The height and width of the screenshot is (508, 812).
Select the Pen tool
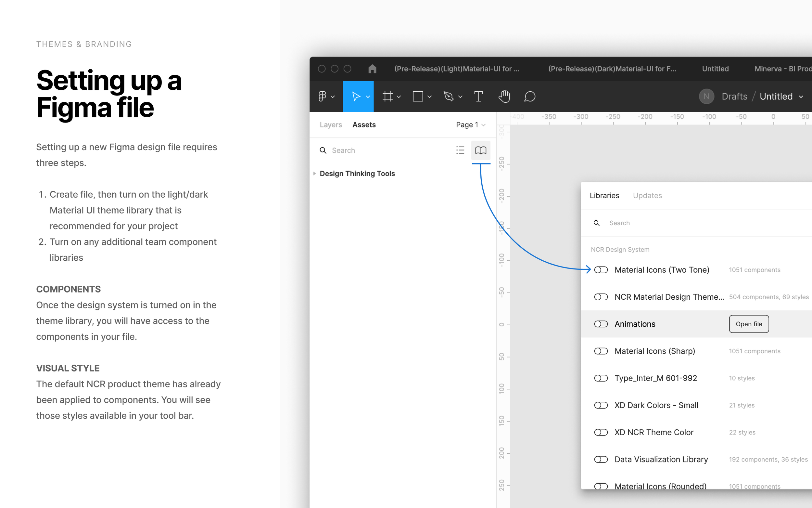click(449, 97)
